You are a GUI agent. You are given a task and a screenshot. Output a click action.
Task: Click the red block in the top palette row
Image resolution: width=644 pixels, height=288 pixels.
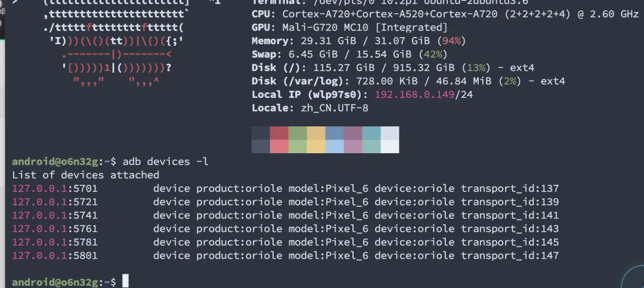click(x=279, y=133)
